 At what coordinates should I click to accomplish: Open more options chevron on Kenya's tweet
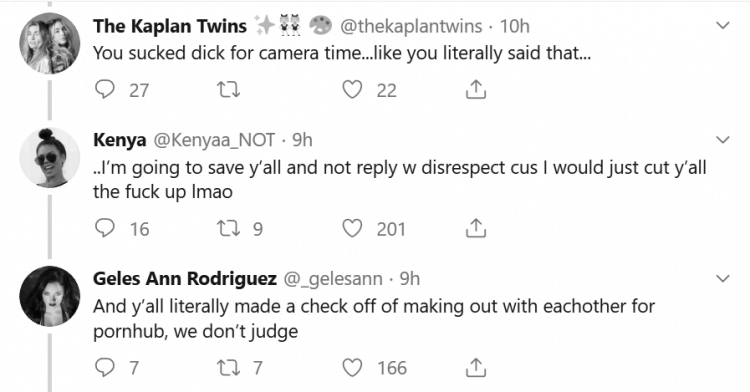[723, 140]
